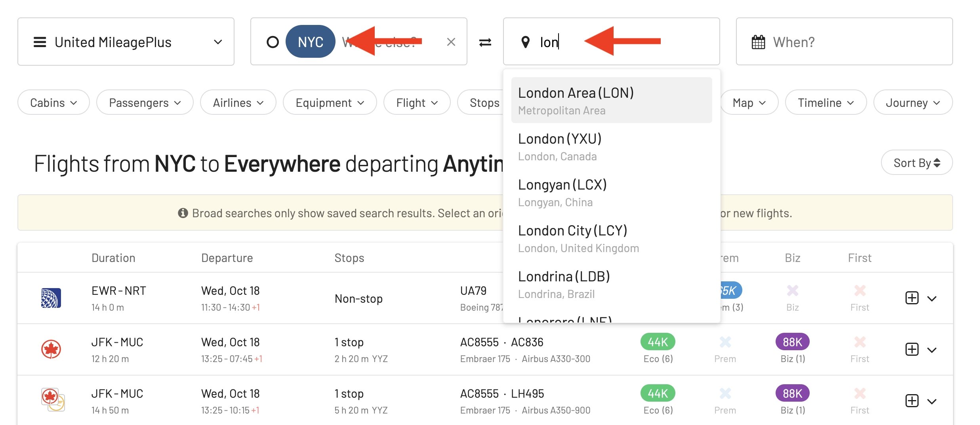980x425 pixels.
Task: Sort by Departure column header
Action: 227,258
